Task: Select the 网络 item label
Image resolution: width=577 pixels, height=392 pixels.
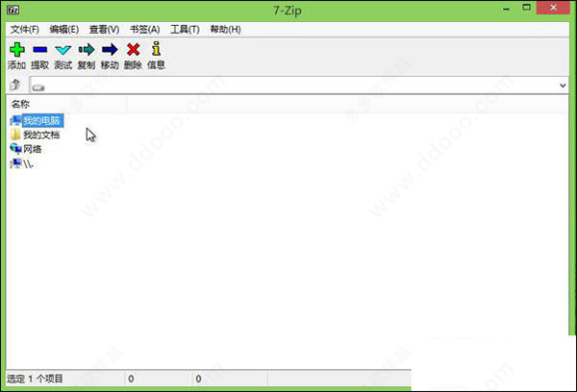Action: [x=33, y=149]
